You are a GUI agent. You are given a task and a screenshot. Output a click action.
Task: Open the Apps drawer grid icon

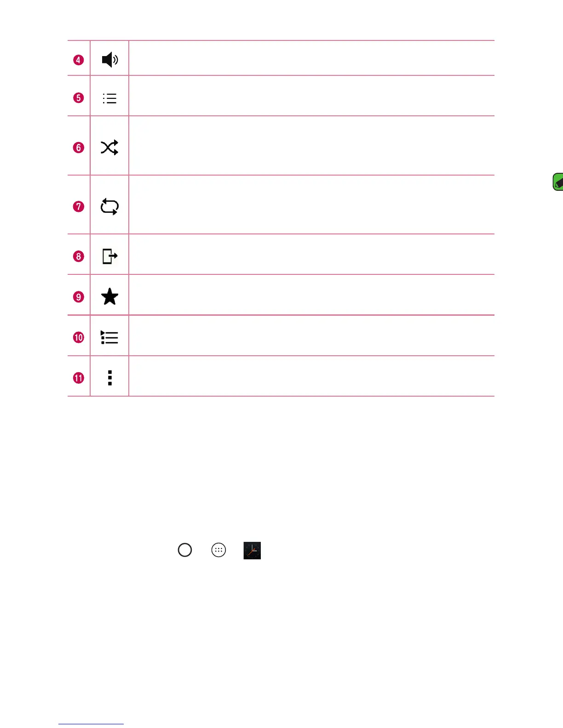[x=218, y=550]
